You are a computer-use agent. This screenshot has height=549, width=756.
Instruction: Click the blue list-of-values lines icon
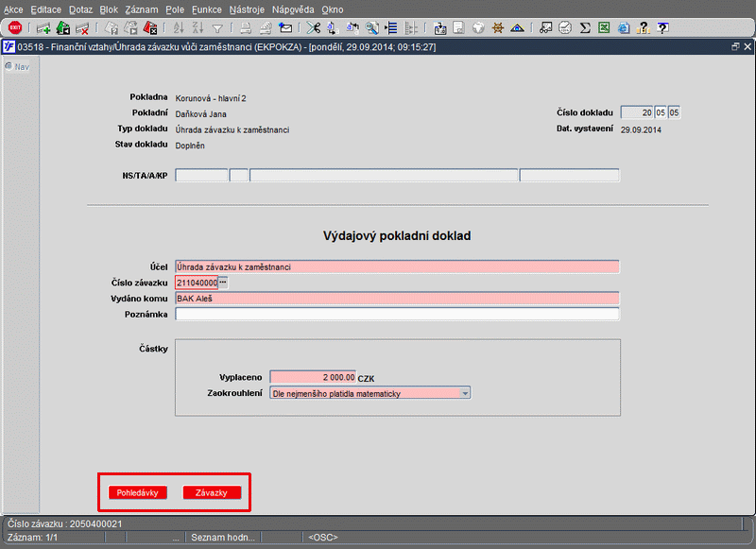click(x=391, y=28)
